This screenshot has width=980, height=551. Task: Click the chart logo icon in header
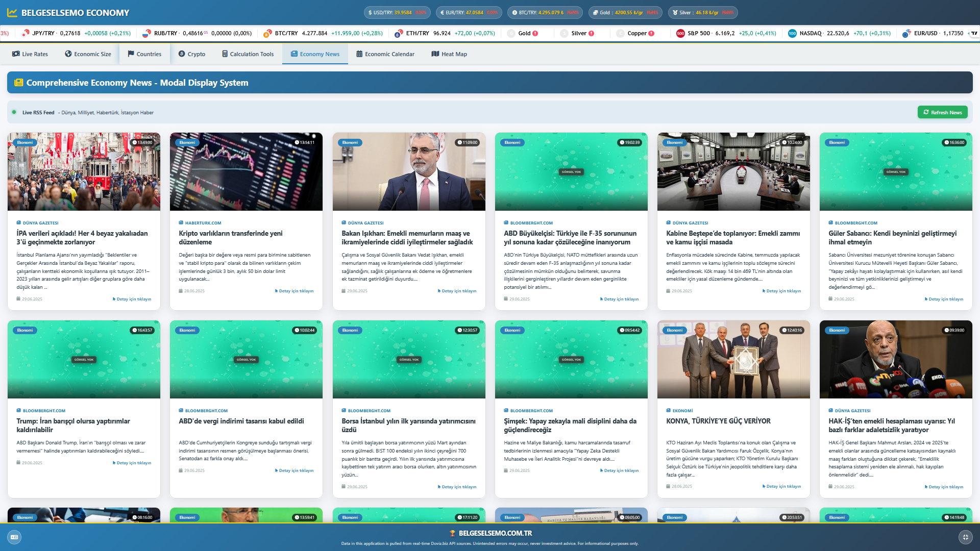tap(12, 13)
